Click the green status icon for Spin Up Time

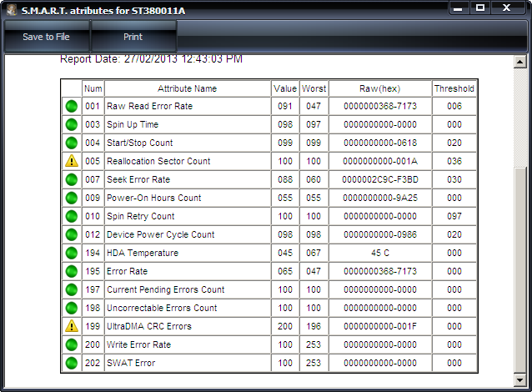tap(72, 124)
